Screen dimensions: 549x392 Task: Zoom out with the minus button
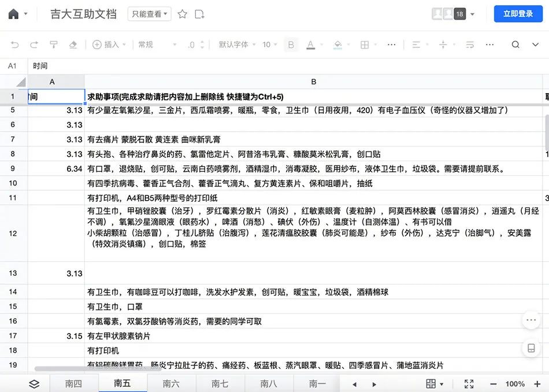(x=494, y=384)
